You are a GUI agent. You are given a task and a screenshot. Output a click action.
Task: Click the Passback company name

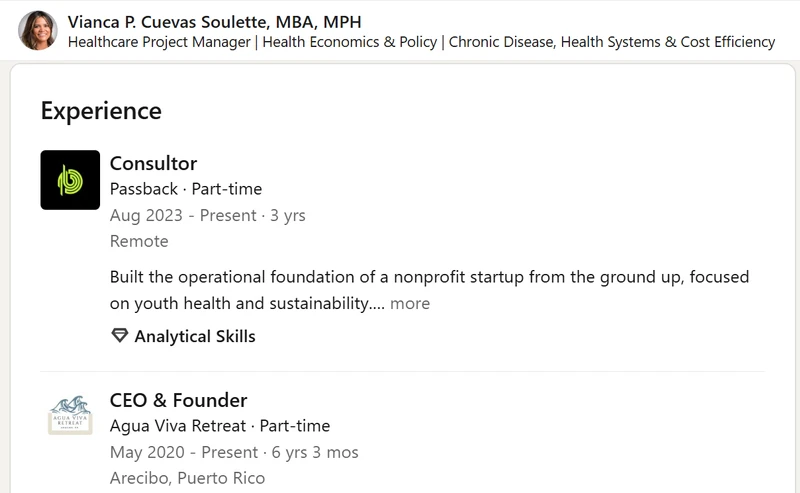(x=144, y=189)
